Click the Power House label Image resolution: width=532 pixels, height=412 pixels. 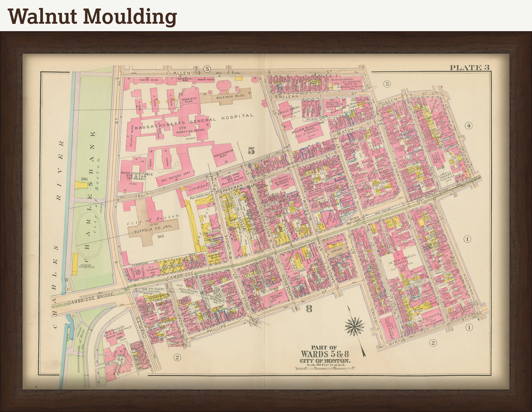click(x=206, y=80)
